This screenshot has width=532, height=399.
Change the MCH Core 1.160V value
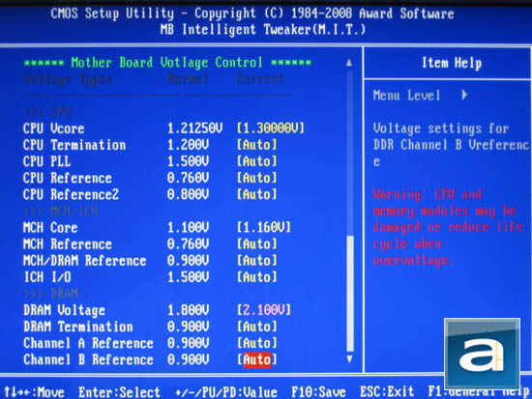click(264, 227)
